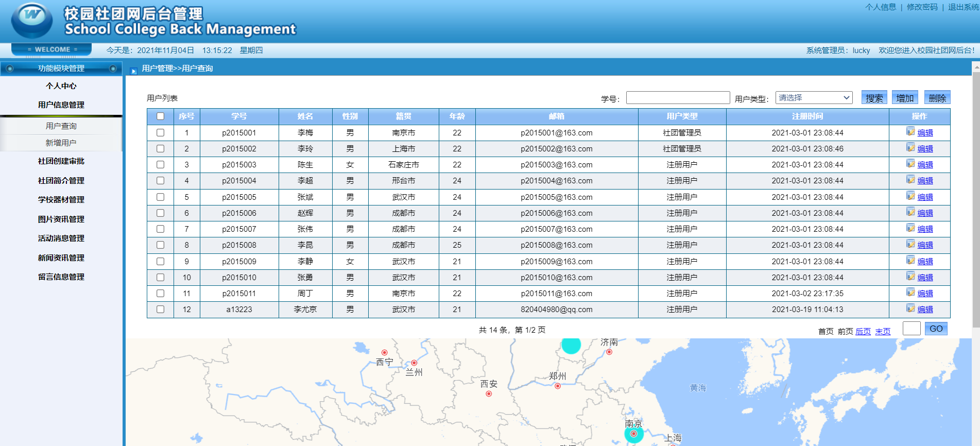Go to 后页 next page link
This screenshot has height=446, width=980.
tap(863, 332)
